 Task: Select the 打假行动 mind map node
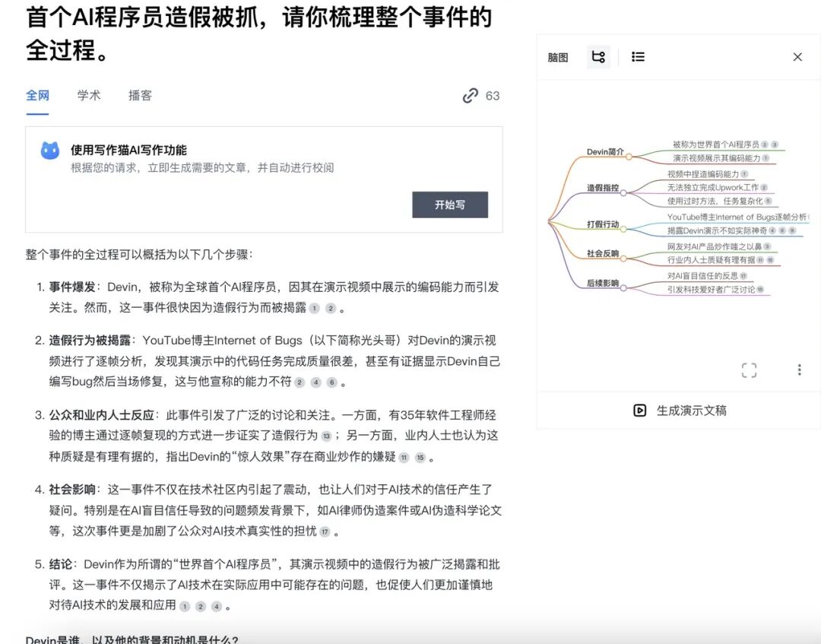click(603, 224)
